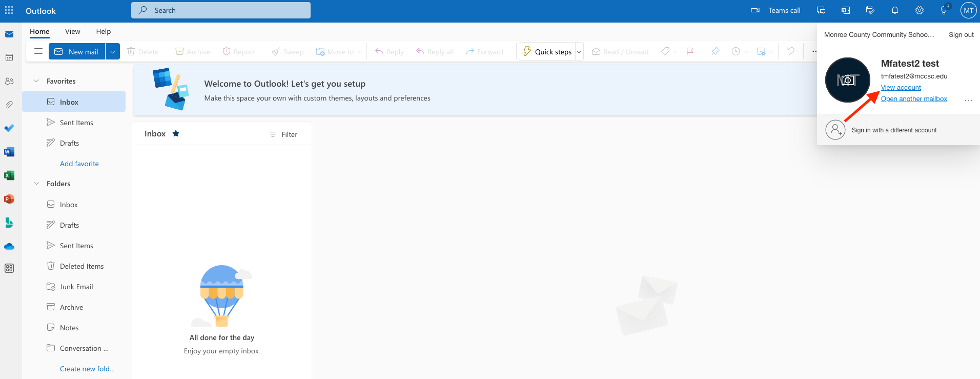
Task: Click the snooze clock icon
Action: click(736, 51)
